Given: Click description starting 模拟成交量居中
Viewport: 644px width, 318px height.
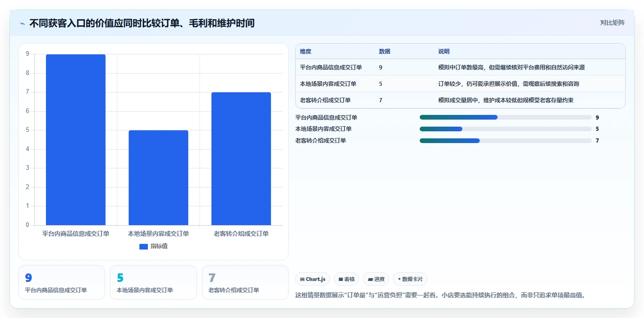Looking at the screenshot, I should 506,100.
